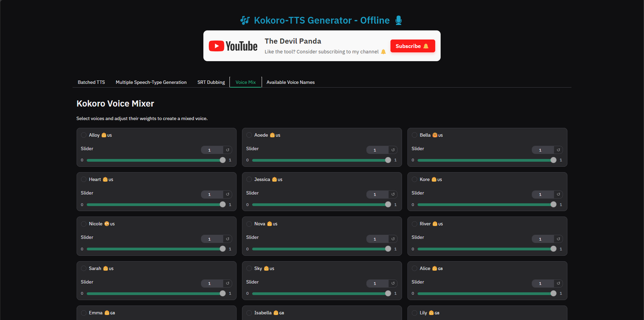Reset the Sarah slider value
The height and width of the screenshot is (320, 644).
click(227, 283)
